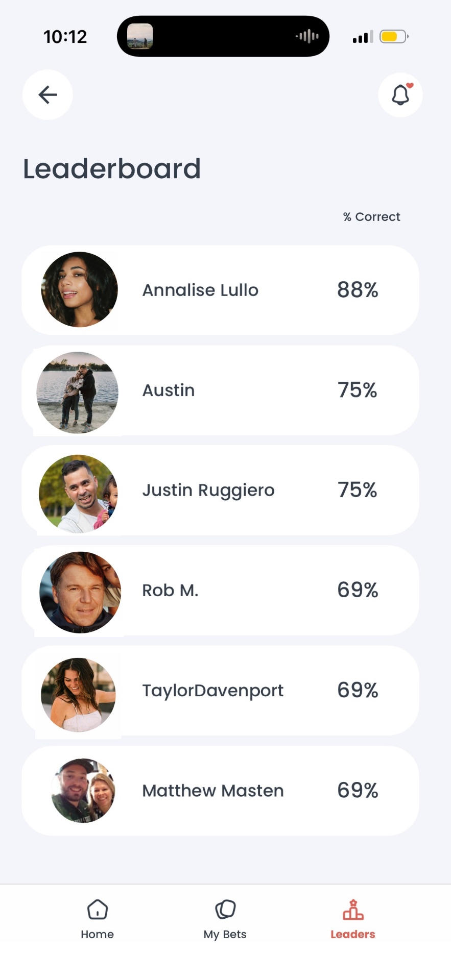The image size is (451, 980).
Task: Tap Justin Ruggiero's avatar picture
Action: [78, 494]
